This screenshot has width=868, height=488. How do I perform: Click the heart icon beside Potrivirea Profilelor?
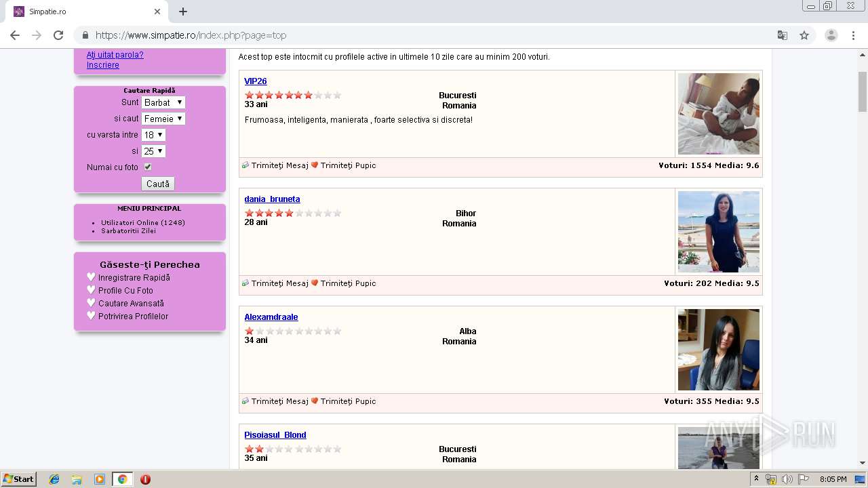click(92, 316)
